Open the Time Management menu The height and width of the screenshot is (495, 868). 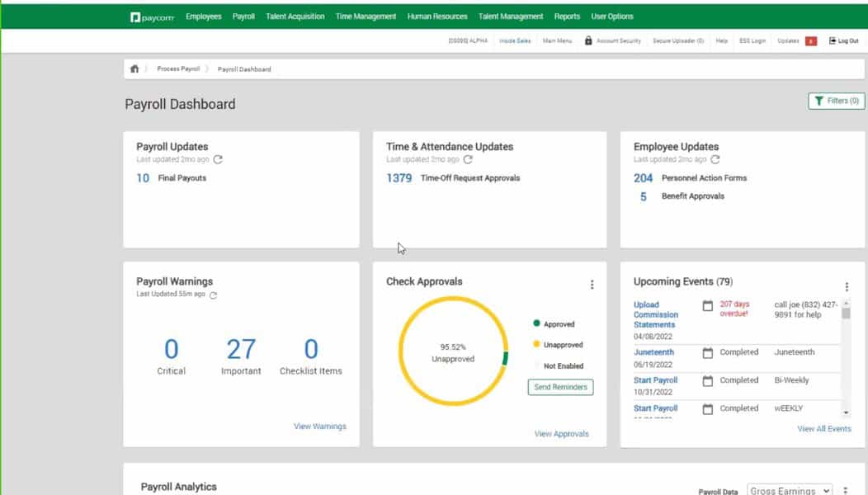point(366,16)
